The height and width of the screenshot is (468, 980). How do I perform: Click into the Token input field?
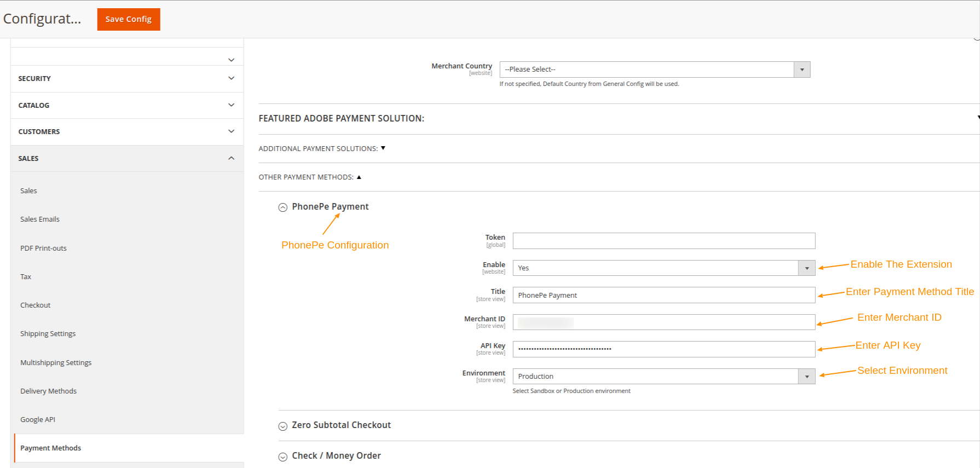coord(664,241)
